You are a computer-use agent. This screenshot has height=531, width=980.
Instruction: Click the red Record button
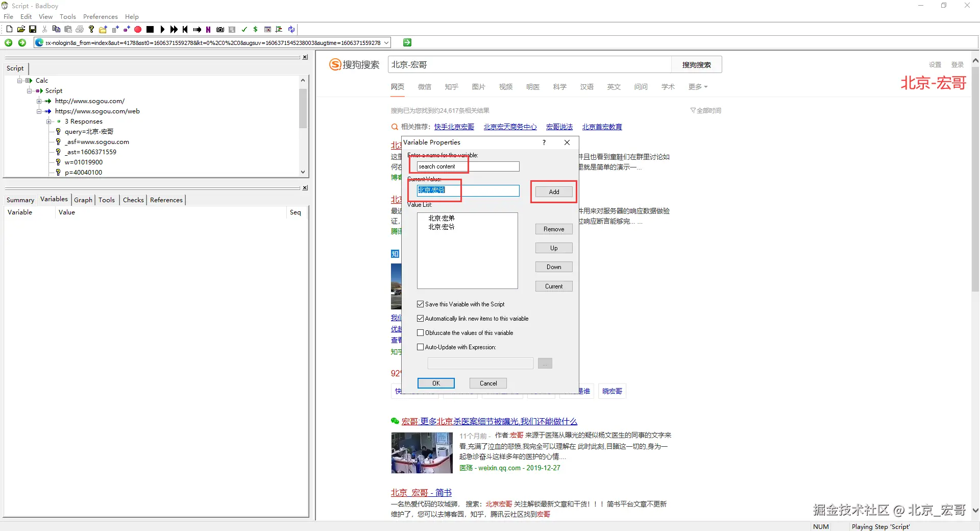138,30
